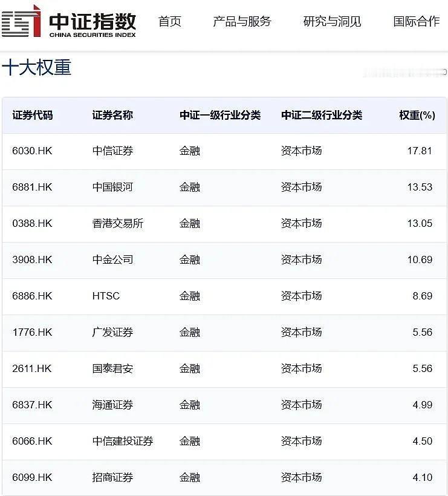Image resolution: width=448 pixels, height=496 pixels.
Task: Click the 权重(%) column header
Action: [x=417, y=115]
